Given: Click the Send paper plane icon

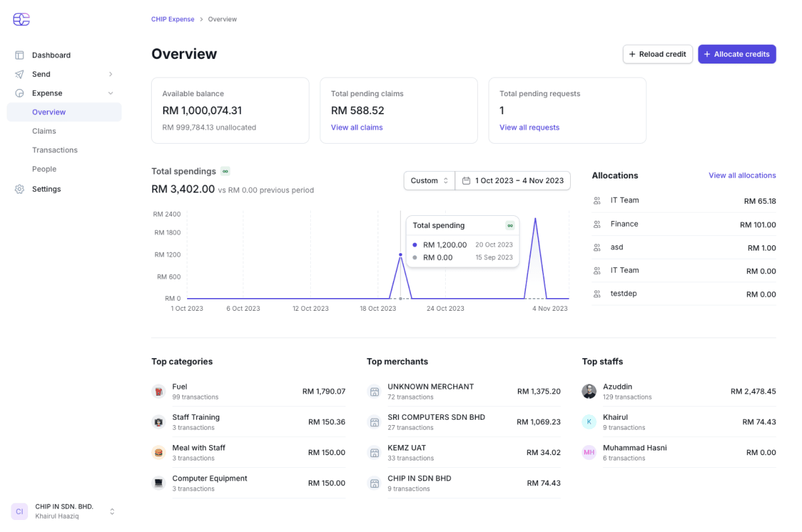Looking at the screenshot, I should point(19,74).
